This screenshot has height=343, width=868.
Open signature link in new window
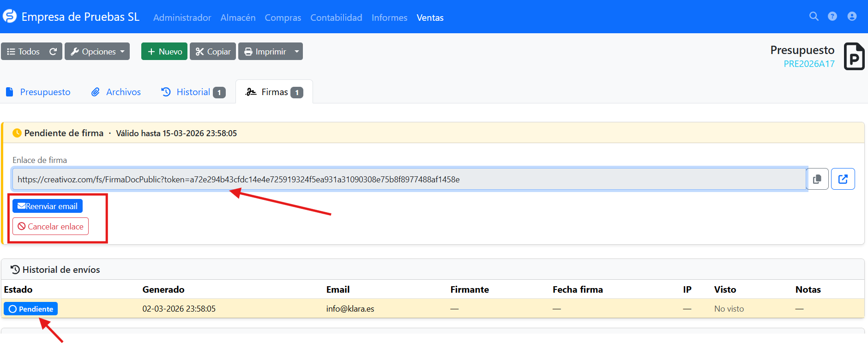(x=843, y=179)
